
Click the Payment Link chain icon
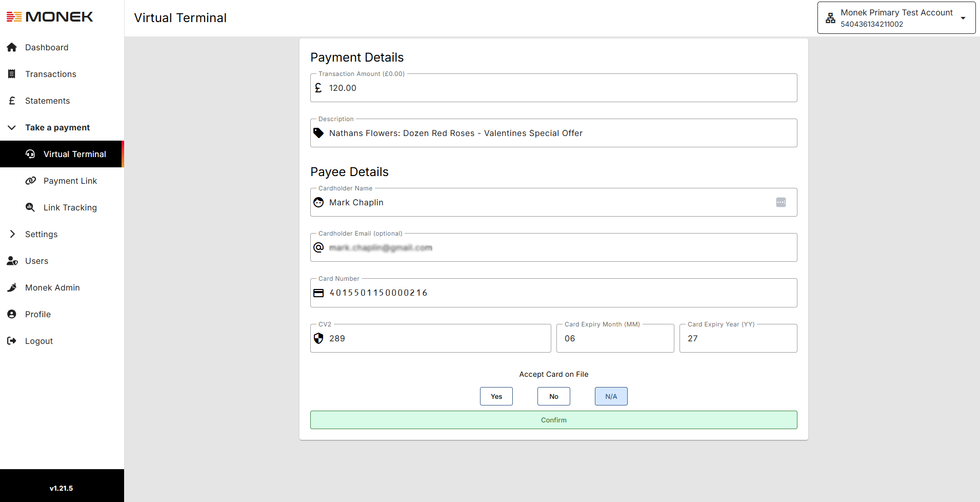click(x=30, y=181)
